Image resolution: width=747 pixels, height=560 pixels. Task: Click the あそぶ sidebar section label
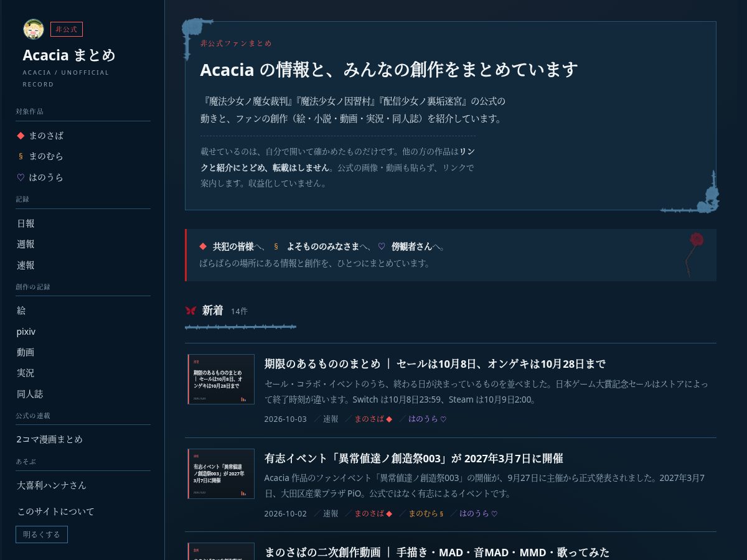tap(26, 462)
